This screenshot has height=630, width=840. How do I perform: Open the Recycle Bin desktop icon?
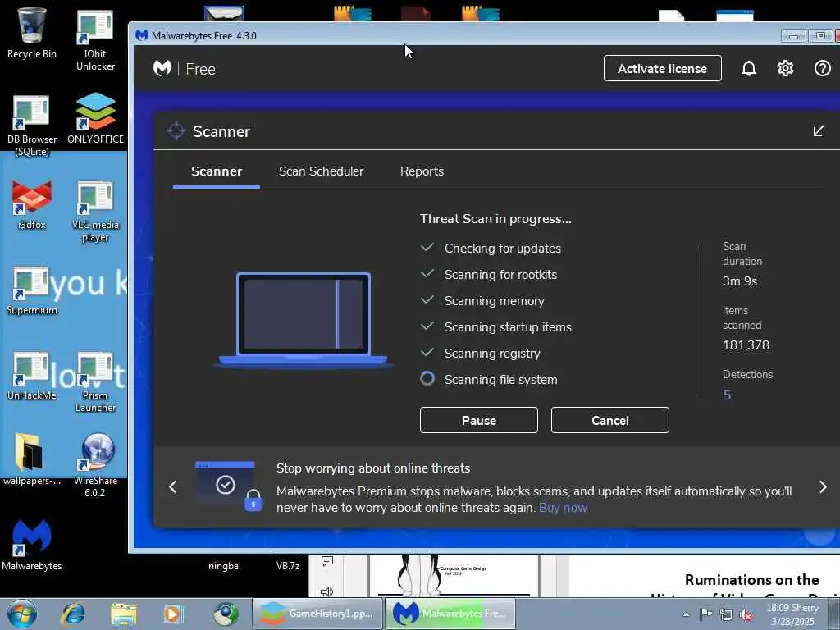(32, 33)
